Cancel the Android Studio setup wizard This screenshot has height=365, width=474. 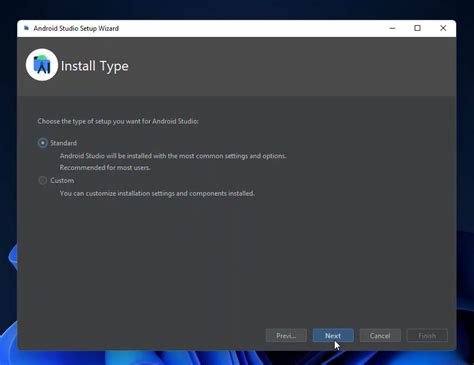click(380, 336)
